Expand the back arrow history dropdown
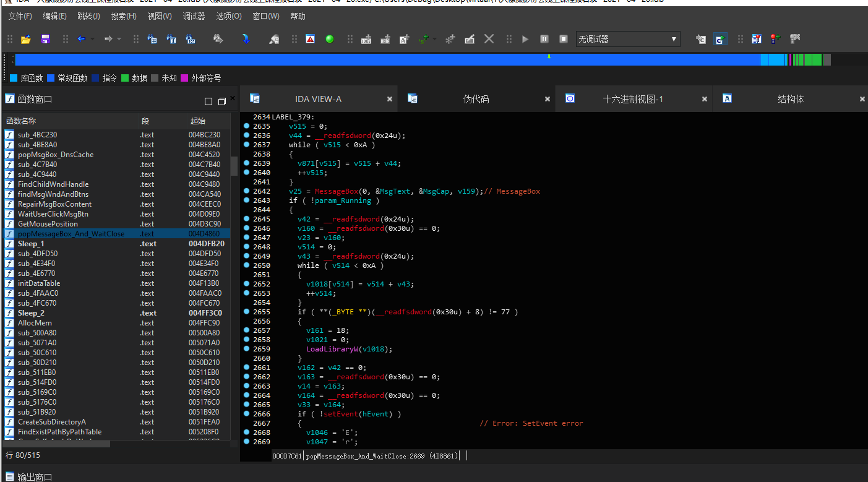Viewport: 868px width, 482px height. 93,39
